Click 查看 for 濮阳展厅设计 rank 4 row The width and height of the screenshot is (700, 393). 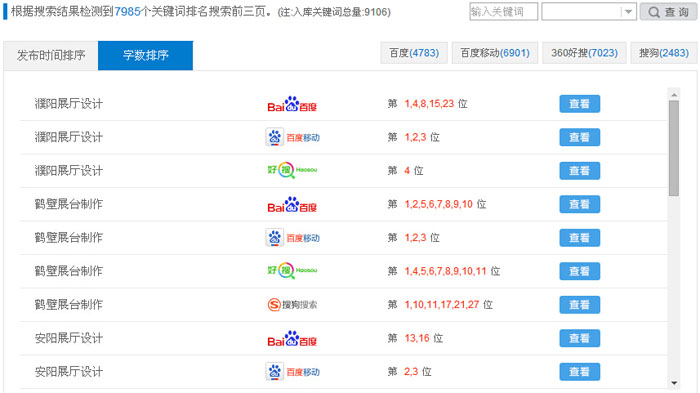pyautogui.click(x=579, y=171)
